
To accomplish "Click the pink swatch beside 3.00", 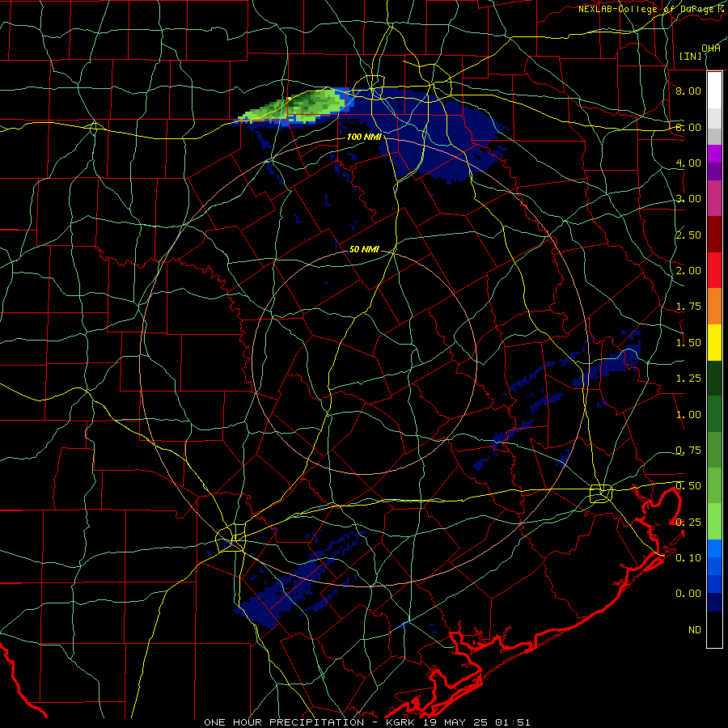I will 714,198.
